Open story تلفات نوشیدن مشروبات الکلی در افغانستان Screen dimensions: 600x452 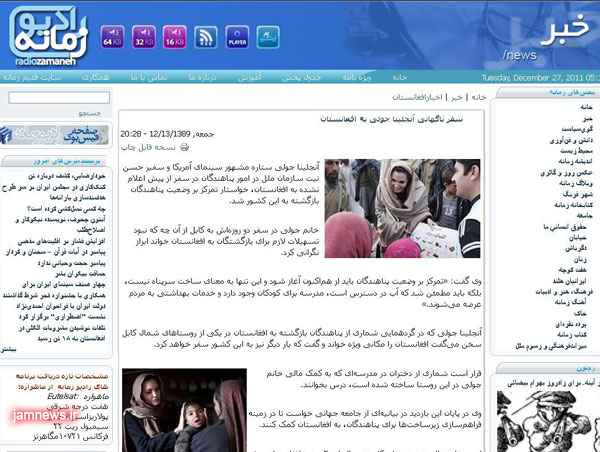[62, 333]
